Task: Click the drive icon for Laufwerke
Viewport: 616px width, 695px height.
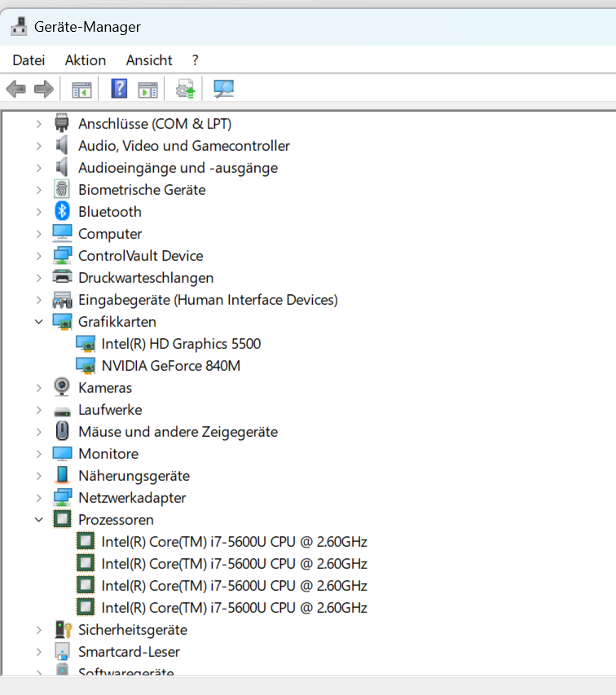Action: pos(62,411)
